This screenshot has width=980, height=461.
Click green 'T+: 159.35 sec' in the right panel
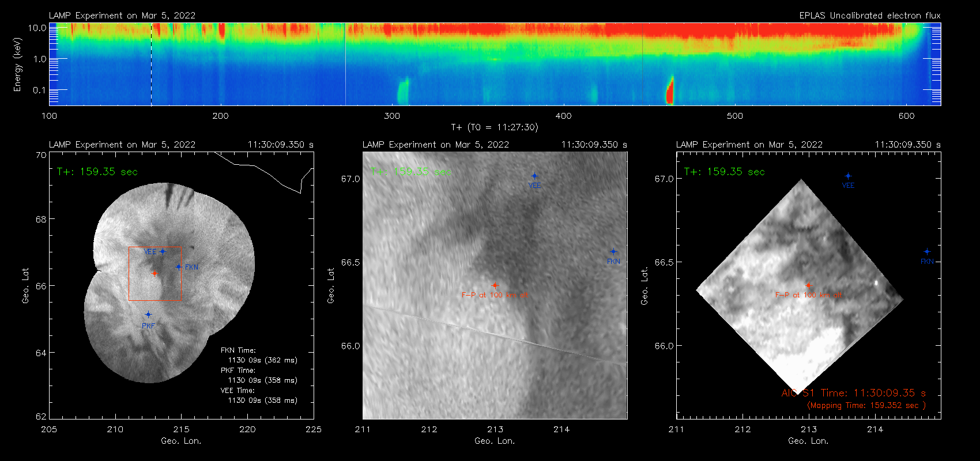pos(725,172)
